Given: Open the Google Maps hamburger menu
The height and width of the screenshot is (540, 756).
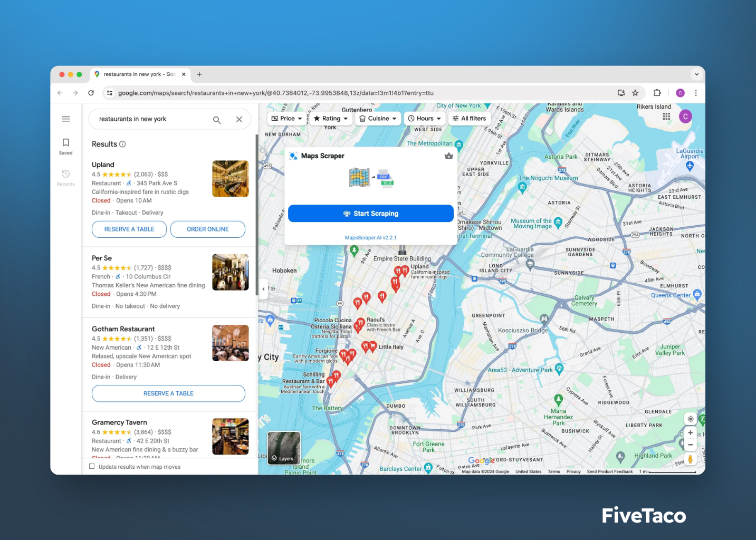Looking at the screenshot, I should (x=66, y=119).
